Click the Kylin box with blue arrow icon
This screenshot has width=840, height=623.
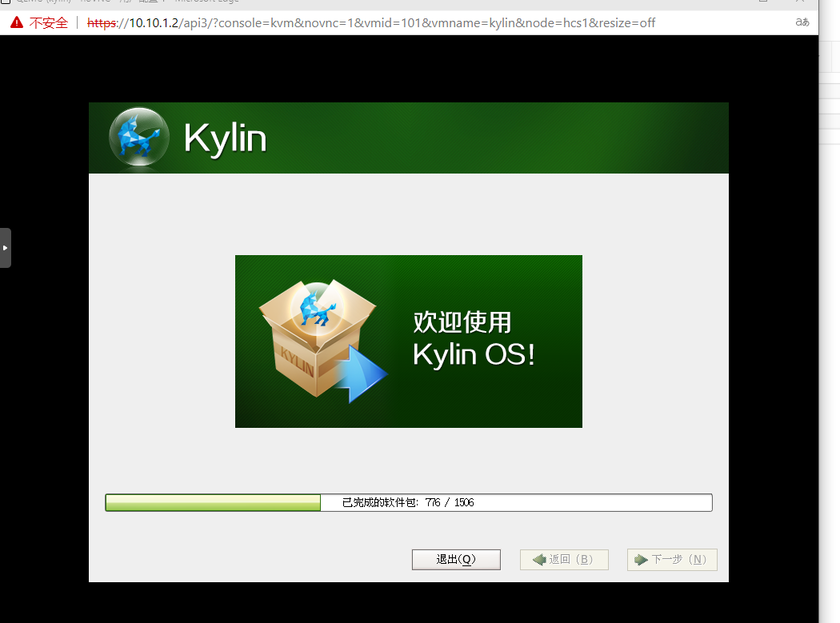click(x=323, y=341)
